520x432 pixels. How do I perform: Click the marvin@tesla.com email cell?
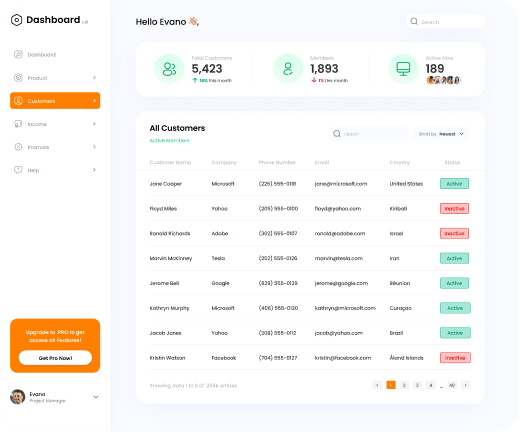(339, 258)
